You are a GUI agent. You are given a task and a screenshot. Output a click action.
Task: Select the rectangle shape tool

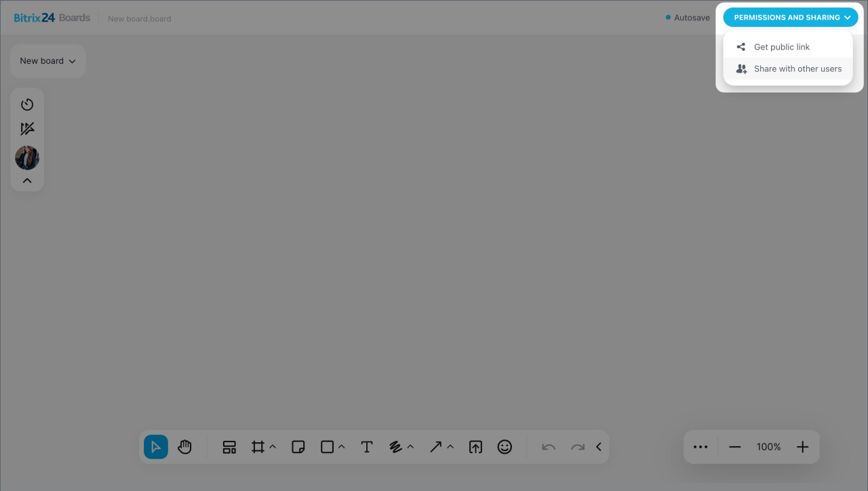tap(327, 447)
